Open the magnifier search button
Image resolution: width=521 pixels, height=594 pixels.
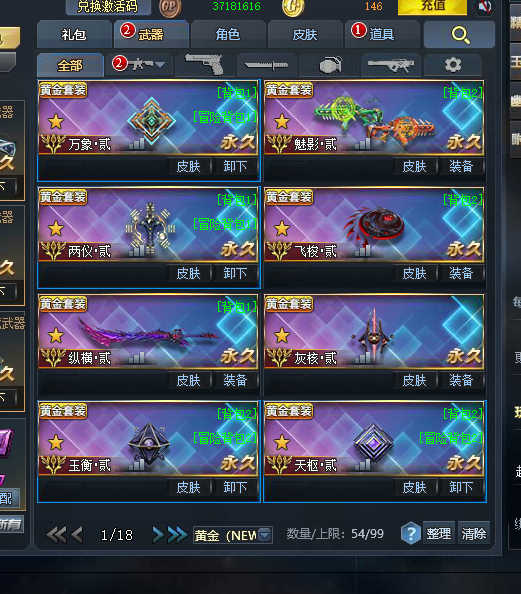click(459, 35)
